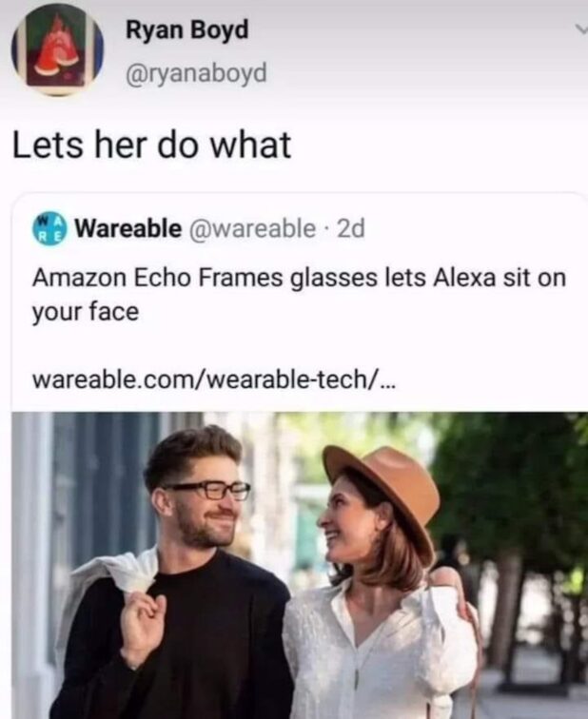Open the 2d timestamp of quoted tweet
The image size is (588, 719).
[x=351, y=228]
